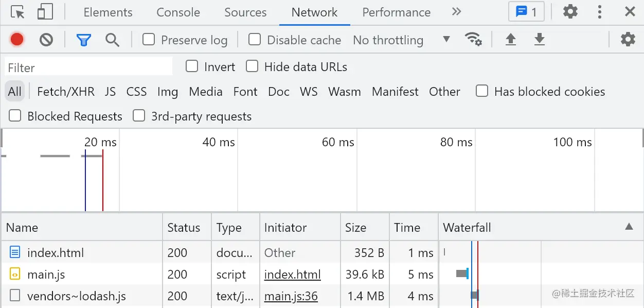Open the network search magnifier
The width and height of the screenshot is (644, 308).
click(112, 40)
